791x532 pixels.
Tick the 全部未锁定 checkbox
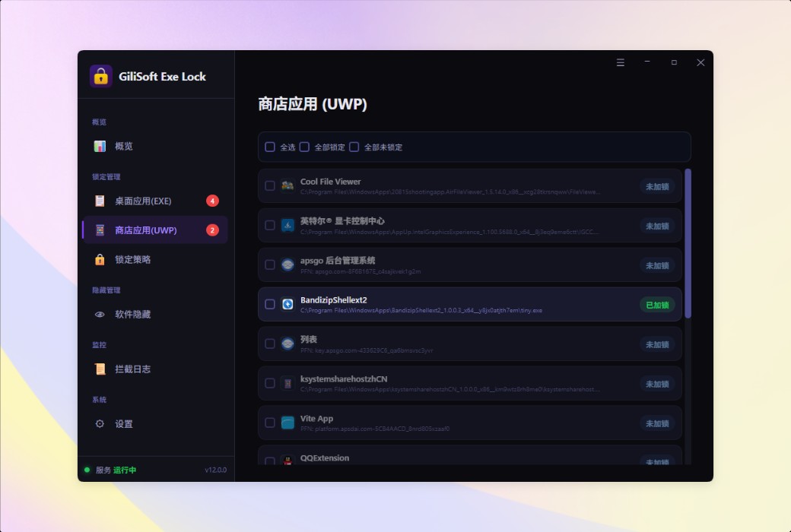[x=354, y=147]
